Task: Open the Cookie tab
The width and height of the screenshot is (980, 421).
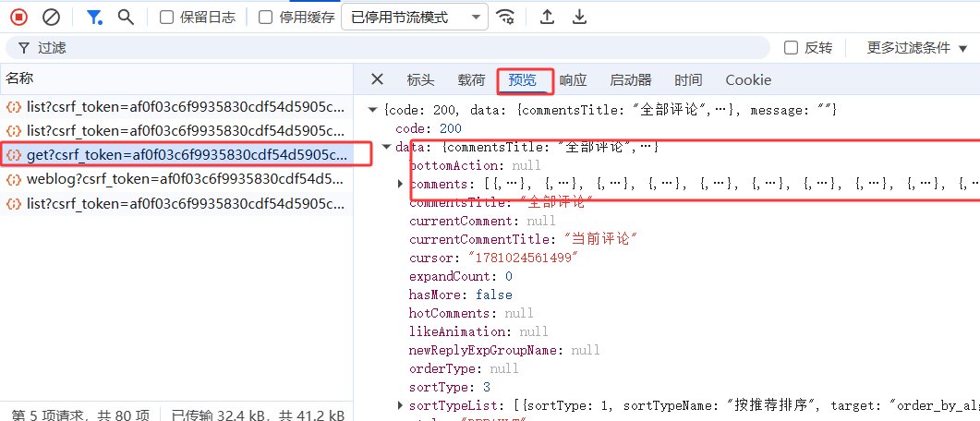Action: point(748,80)
